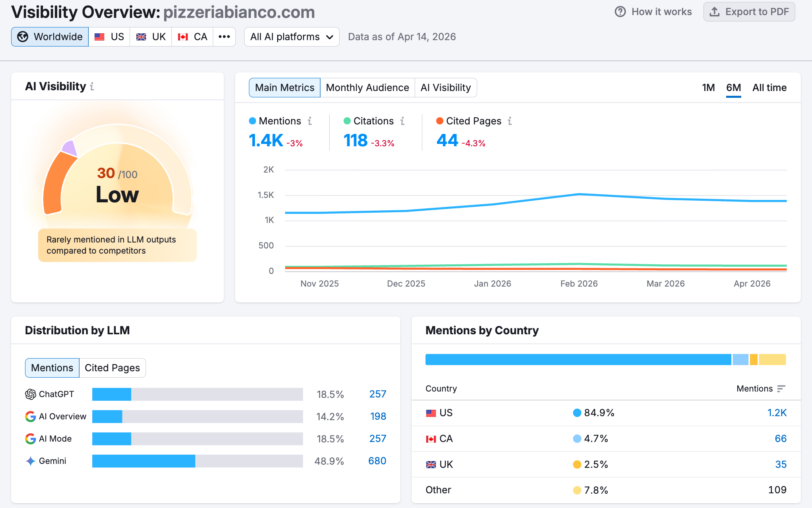Click the AI Visibility info icon
Image resolution: width=812 pixels, height=508 pixels.
92,86
